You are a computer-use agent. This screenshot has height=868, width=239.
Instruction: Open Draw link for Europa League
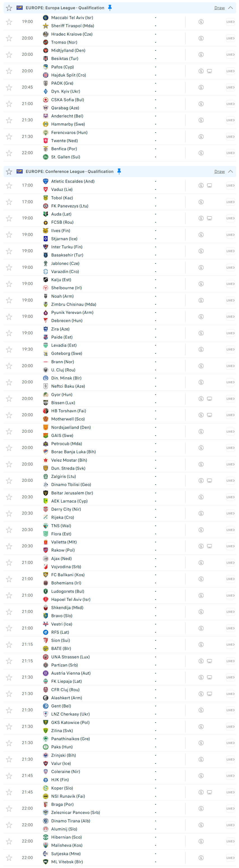click(219, 8)
